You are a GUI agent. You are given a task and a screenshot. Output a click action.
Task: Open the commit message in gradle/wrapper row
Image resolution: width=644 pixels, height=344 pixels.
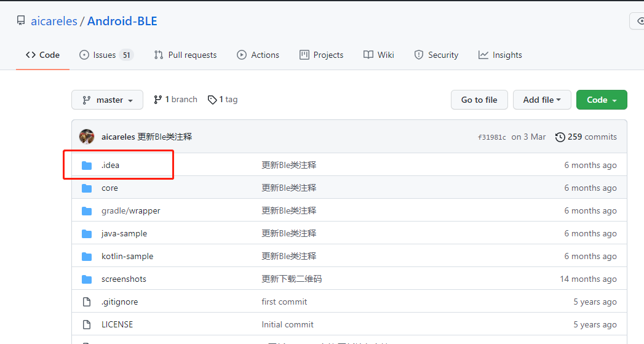288,210
